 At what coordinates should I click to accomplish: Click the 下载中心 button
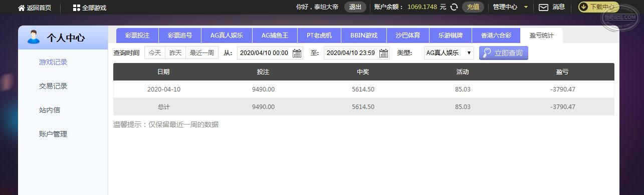tap(599, 7)
